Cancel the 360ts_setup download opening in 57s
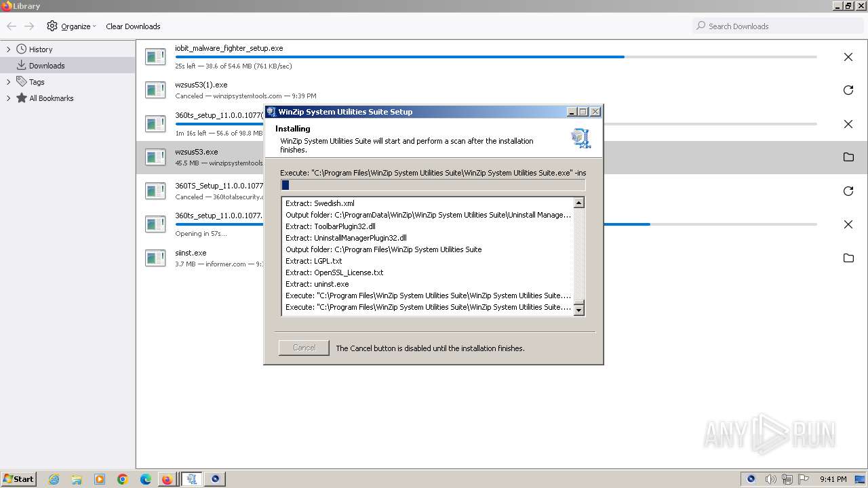The image size is (868, 488). pyautogui.click(x=848, y=224)
